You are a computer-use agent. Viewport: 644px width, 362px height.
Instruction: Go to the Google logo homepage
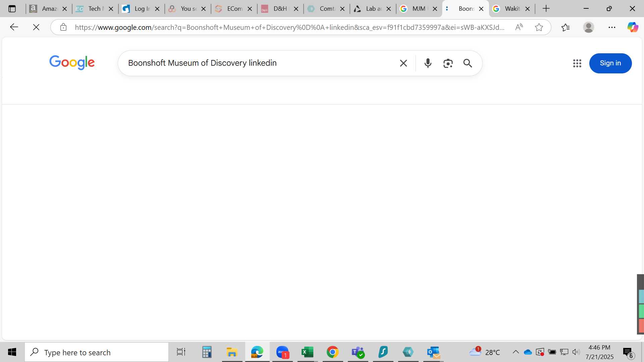(72, 63)
